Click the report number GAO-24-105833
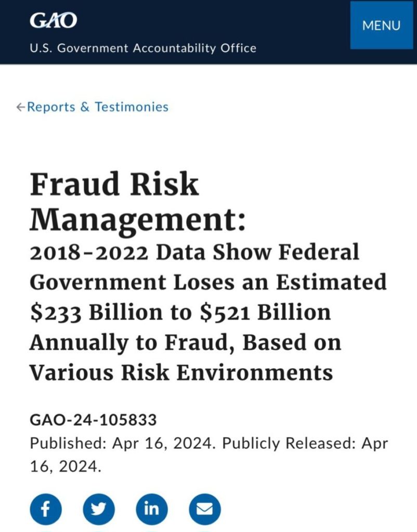 pyautogui.click(x=93, y=419)
